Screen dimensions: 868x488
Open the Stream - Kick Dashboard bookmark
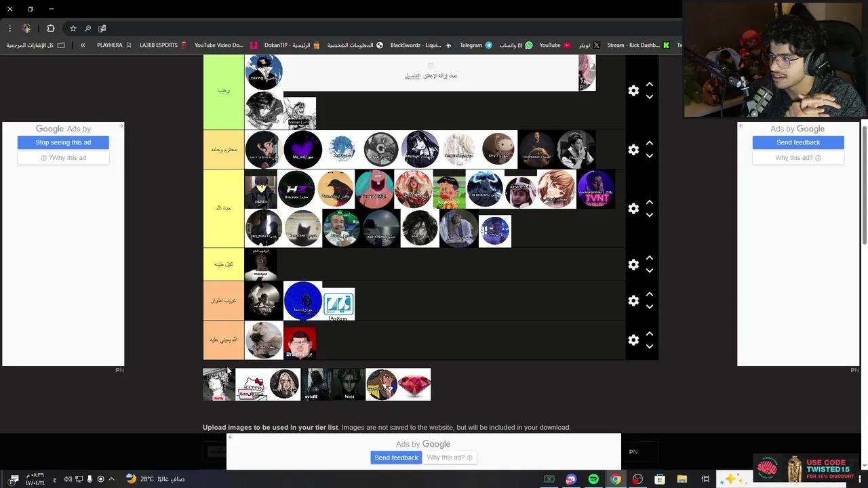click(638, 45)
